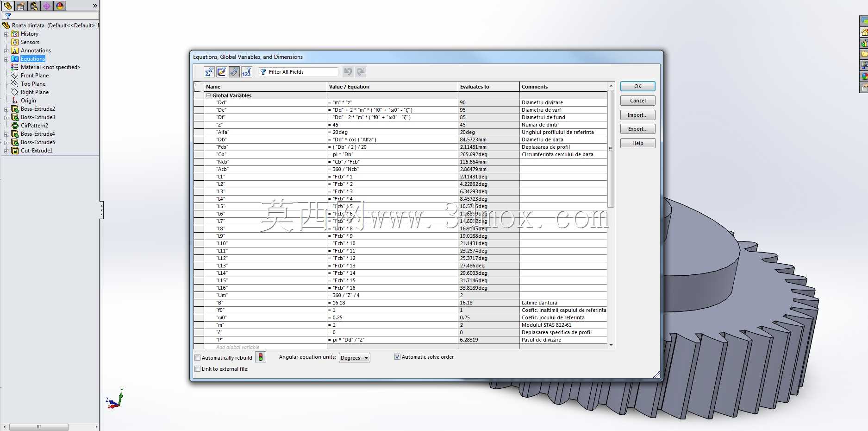868x431 pixels.
Task: Click Cancel in Equations dialog
Action: [x=637, y=101]
